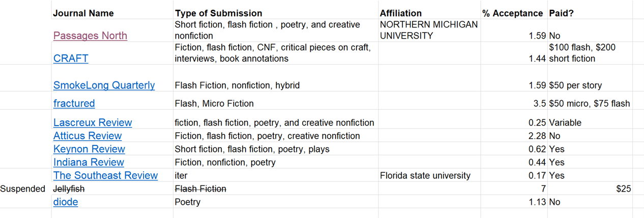This screenshot has height=218, width=644.
Task: Select the Florida state university cell
Action: click(x=429, y=175)
